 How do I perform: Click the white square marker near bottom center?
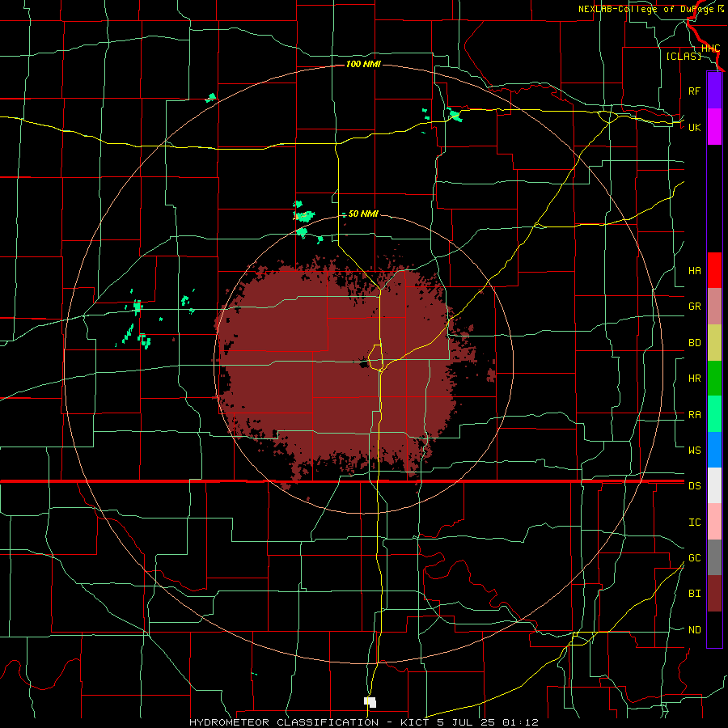(370, 702)
